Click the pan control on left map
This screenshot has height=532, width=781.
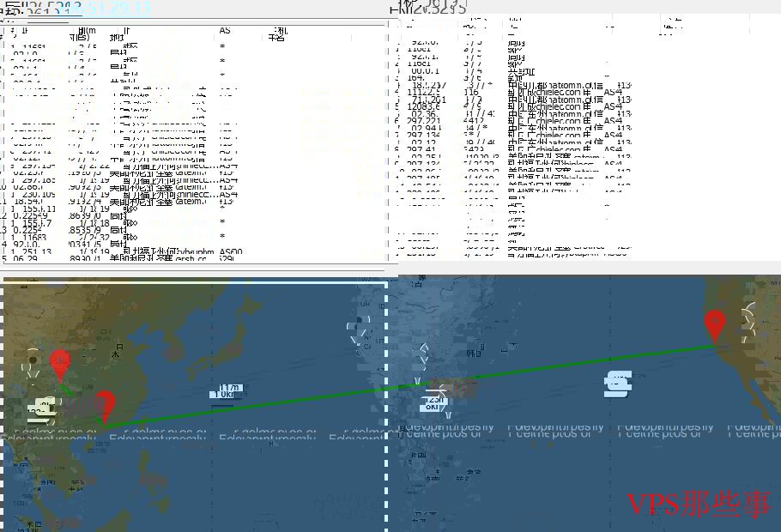tap(33, 360)
